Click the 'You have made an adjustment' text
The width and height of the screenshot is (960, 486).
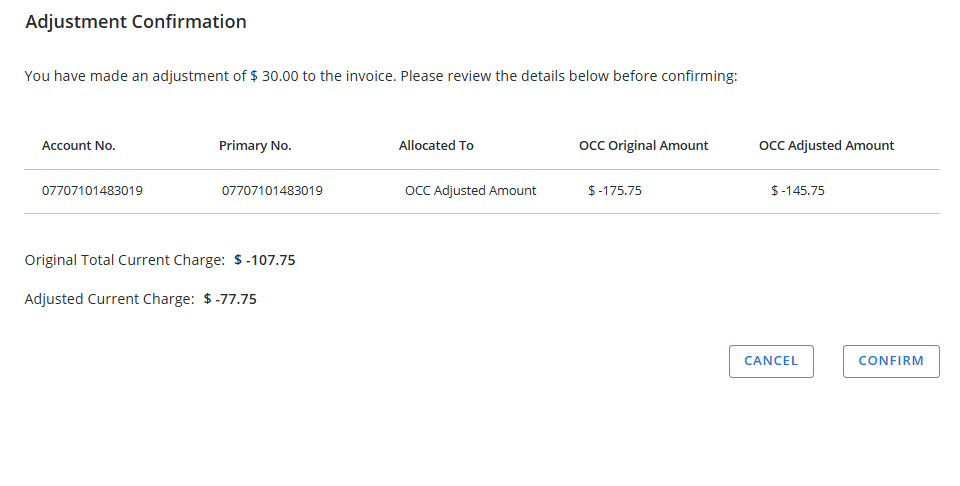[x=130, y=76]
